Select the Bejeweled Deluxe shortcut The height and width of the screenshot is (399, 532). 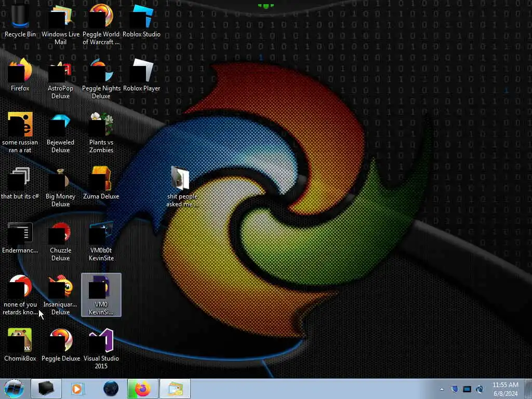60,132
